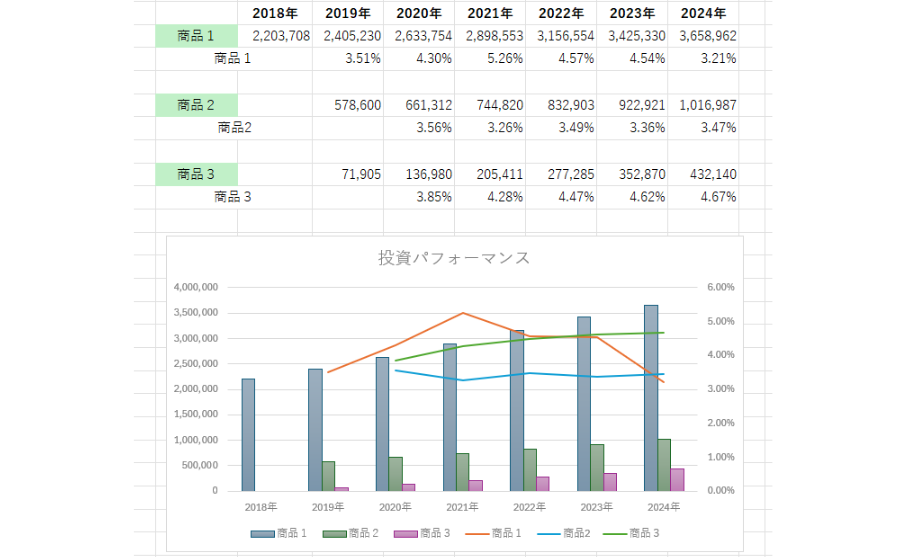Click blue-gray 商品 1 bar legend swatch
900x557 pixels.
(x=261, y=534)
